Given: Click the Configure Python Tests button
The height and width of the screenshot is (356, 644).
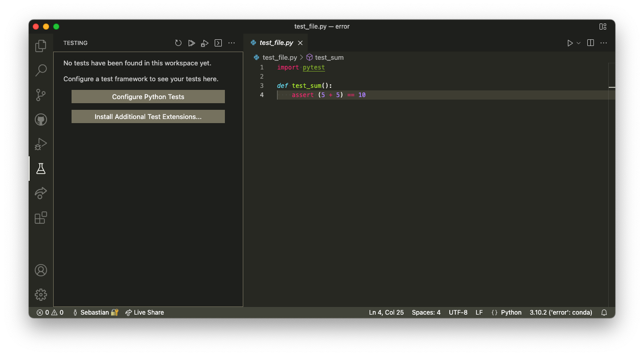Looking at the screenshot, I should 148,96.
